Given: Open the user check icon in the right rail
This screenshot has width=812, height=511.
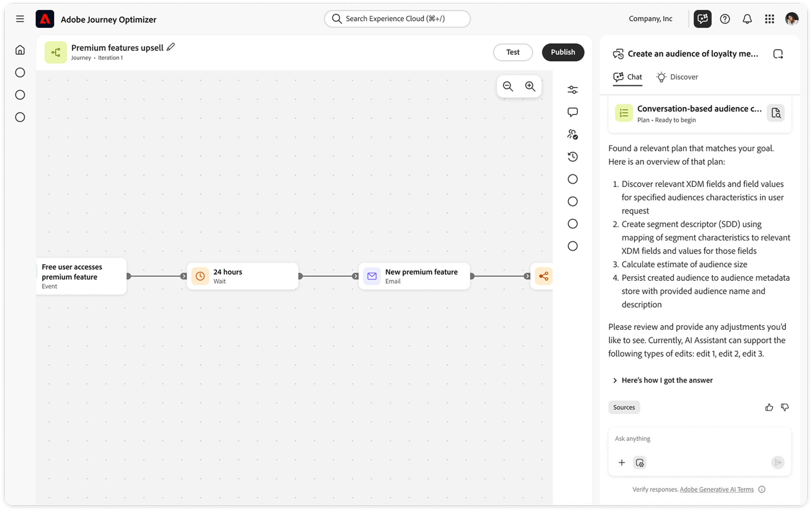Looking at the screenshot, I should (x=573, y=134).
